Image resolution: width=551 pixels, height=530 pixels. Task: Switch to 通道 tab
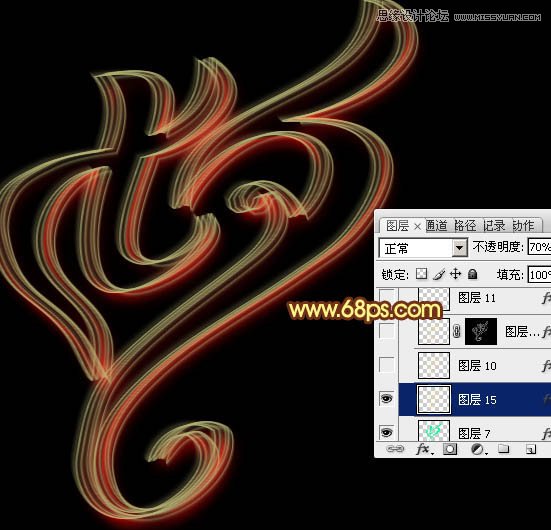(x=436, y=225)
